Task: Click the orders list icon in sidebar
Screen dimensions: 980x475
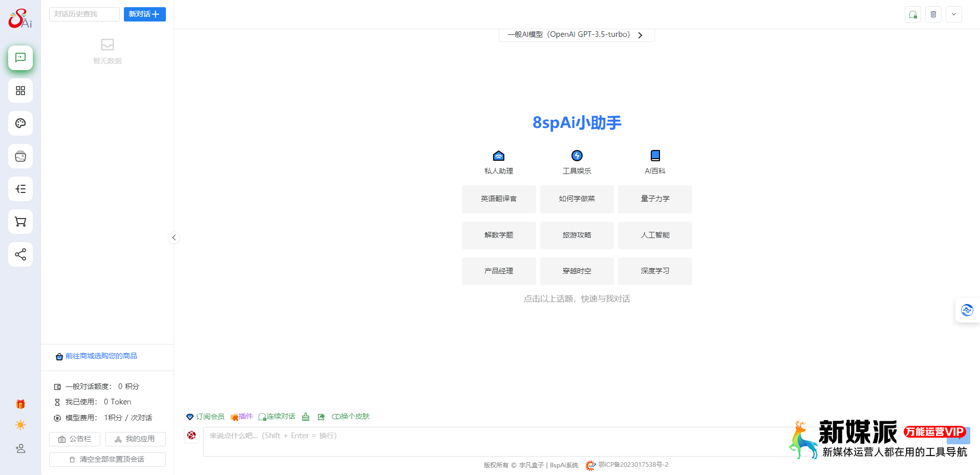Action: coord(20,189)
